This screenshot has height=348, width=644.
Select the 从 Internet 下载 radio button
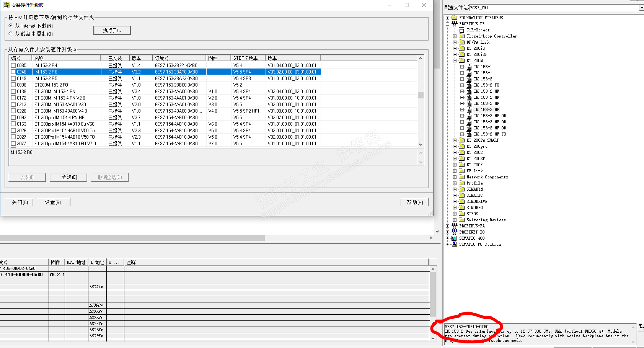11,26
